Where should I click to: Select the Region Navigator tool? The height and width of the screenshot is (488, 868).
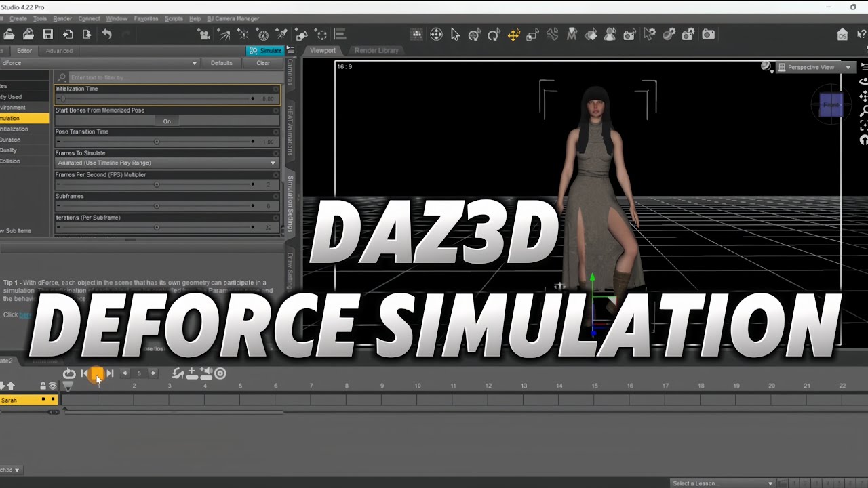point(610,35)
